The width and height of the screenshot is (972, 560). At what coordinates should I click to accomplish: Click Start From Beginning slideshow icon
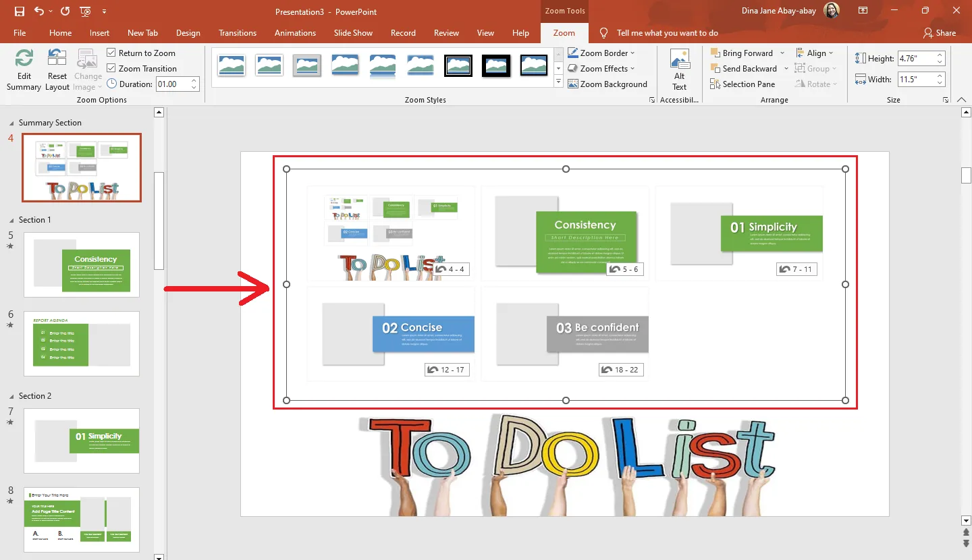[85, 11]
